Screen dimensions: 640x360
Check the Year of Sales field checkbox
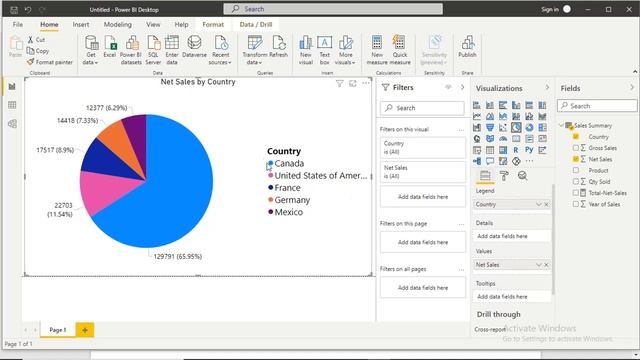tap(576, 204)
